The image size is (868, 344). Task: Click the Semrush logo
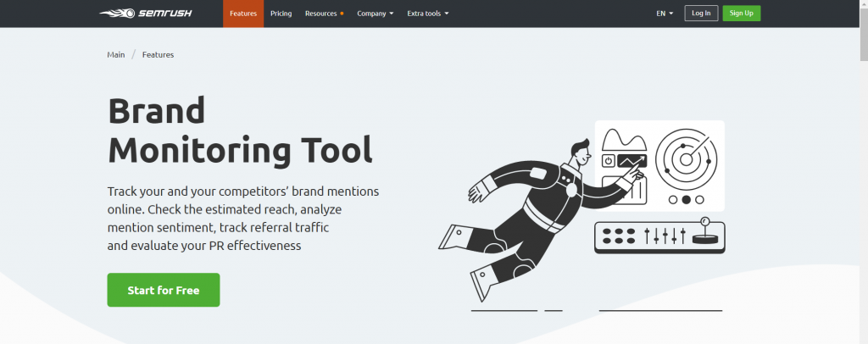(146, 14)
